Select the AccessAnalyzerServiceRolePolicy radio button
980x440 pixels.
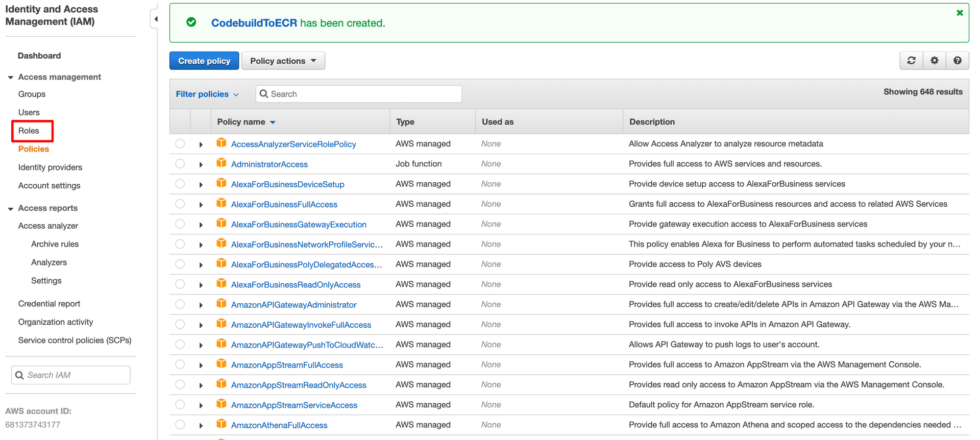coord(180,144)
